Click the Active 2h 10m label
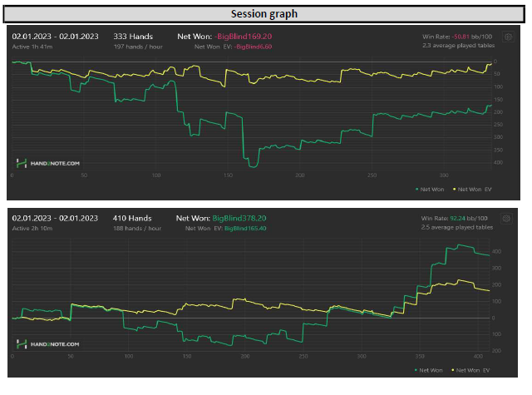 [32, 229]
